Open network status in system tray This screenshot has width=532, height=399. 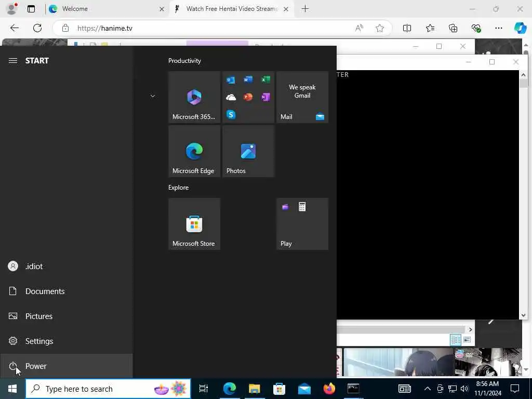(453, 389)
